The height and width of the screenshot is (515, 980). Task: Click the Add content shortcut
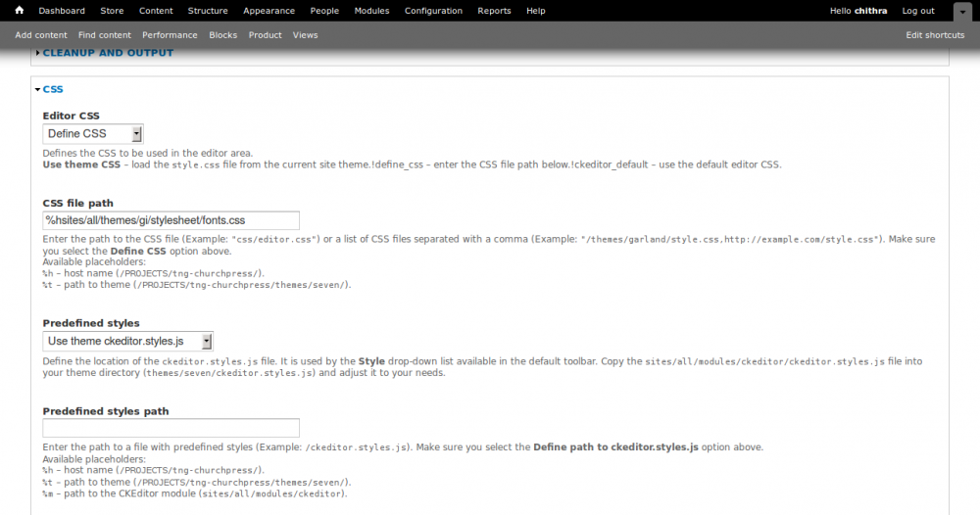pyautogui.click(x=41, y=35)
